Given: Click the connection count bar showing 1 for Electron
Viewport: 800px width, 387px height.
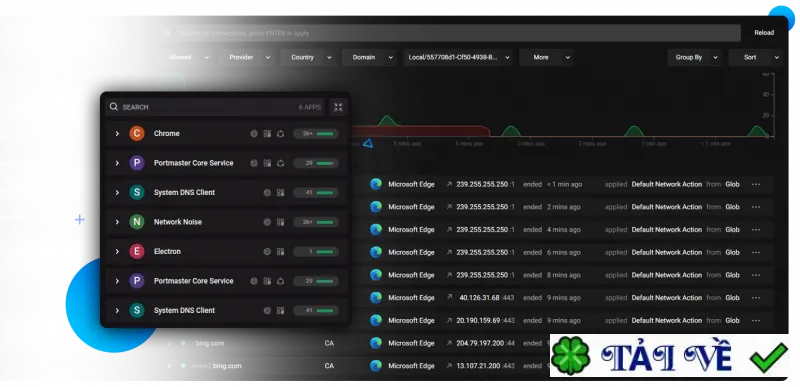Looking at the screenshot, I should (316, 251).
